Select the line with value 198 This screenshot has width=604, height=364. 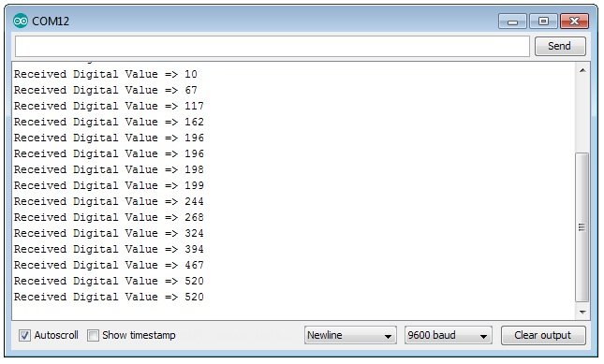(x=109, y=169)
